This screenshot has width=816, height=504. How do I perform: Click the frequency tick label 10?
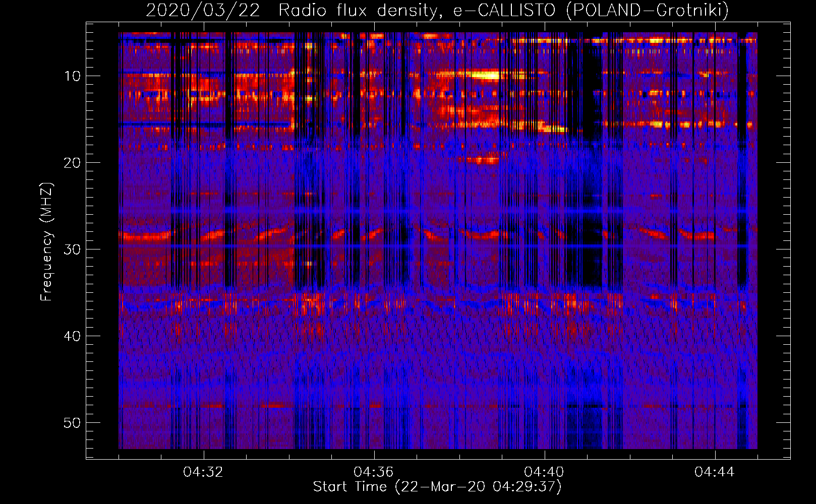pos(72,76)
